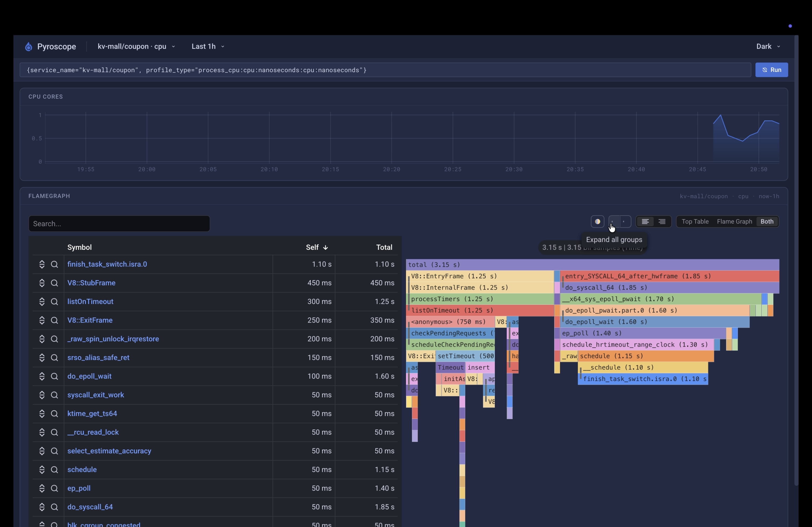The height and width of the screenshot is (527, 812).
Task: Search icon for V8::StubFrame row
Action: (x=54, y=283)
